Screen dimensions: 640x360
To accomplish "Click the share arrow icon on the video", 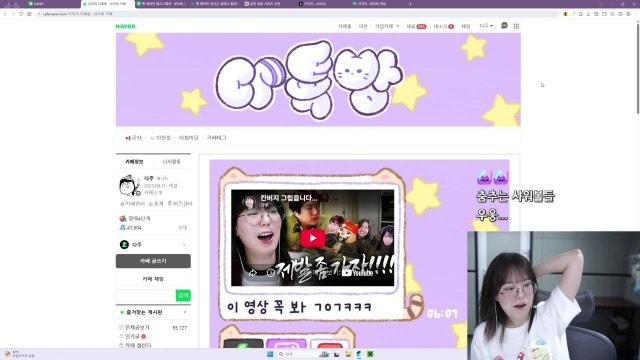I will pyautogui.click(x=253, y=272).
